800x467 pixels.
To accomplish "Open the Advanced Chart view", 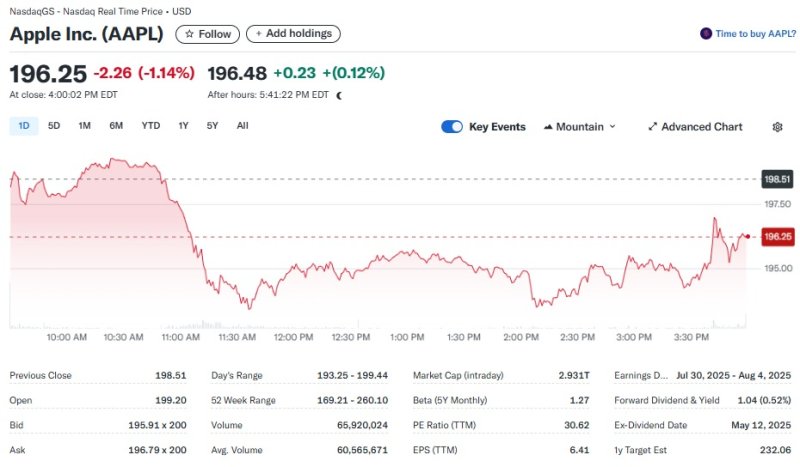I will pyautogui.click(x=695, y=127).
